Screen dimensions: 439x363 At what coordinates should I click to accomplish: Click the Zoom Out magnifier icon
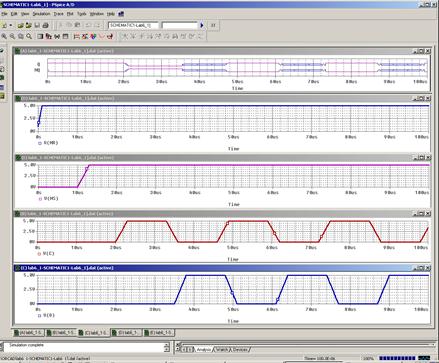[12, 36]
